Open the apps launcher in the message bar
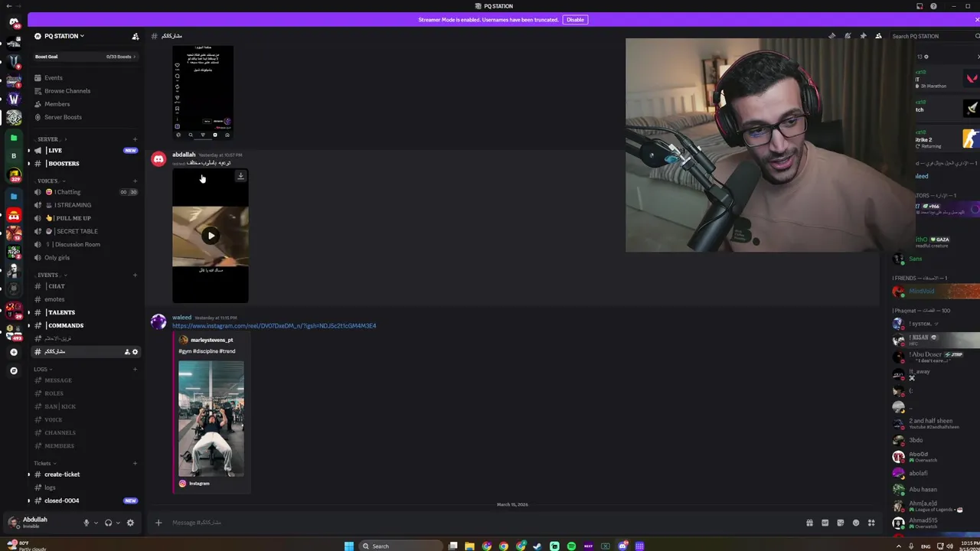This screenshot has height=551, width=980. pos(871,523)
